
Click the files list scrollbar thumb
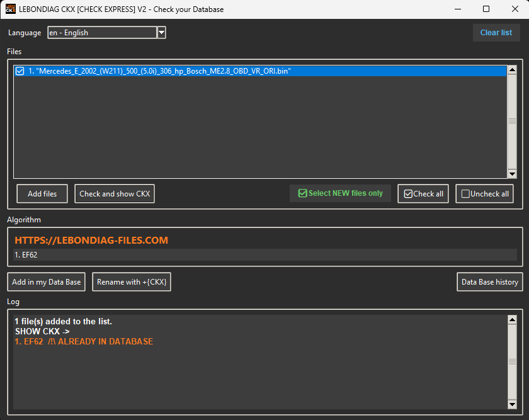click(512, 122)
